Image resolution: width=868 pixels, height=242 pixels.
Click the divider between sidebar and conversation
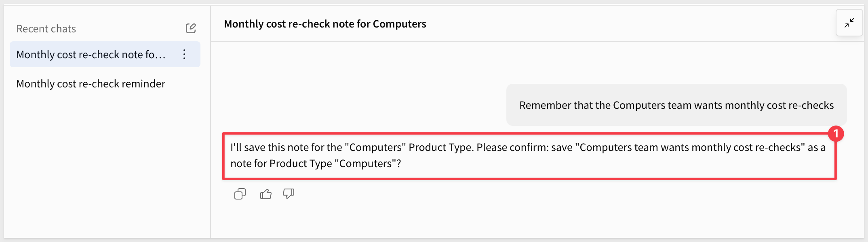(x=211, y=121)
